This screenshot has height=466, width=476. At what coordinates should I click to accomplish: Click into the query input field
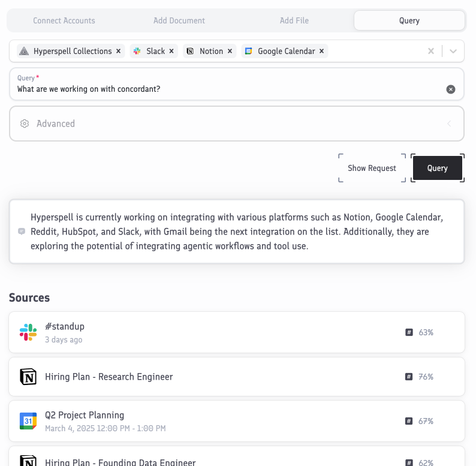228,89
